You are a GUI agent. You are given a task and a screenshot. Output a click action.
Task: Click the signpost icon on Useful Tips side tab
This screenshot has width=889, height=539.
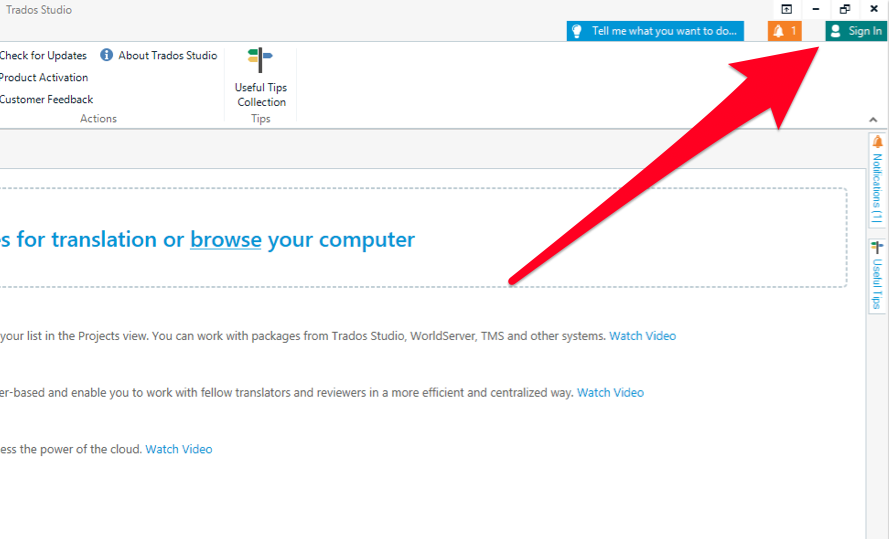[877, 247]
